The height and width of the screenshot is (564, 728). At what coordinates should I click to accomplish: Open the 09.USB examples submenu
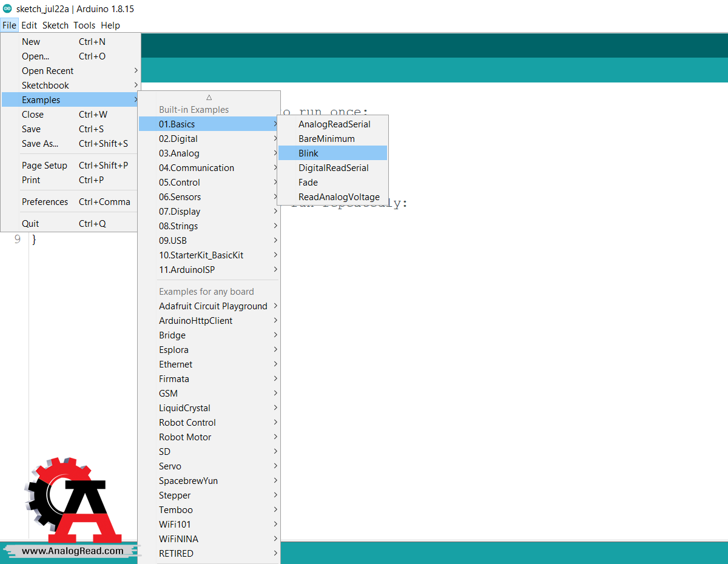[x=209, y=241]
